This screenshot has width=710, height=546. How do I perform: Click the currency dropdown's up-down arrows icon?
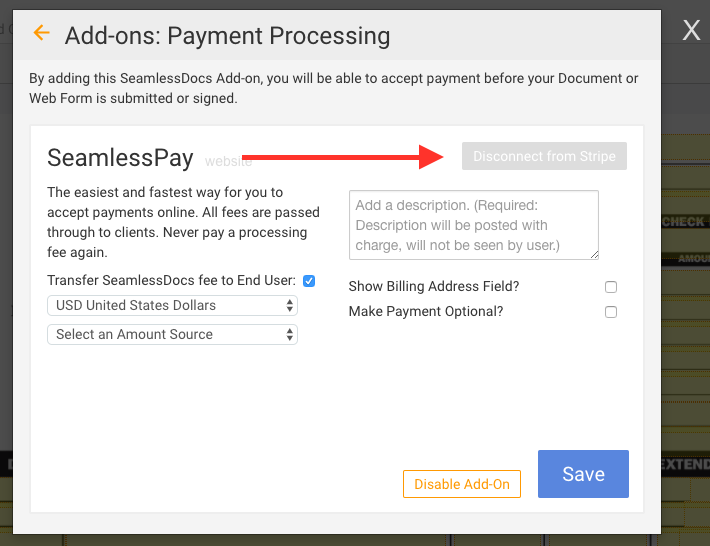point(289,306)
